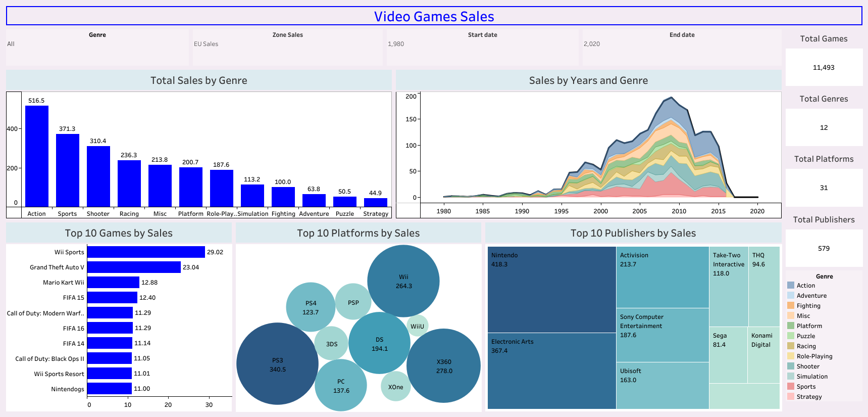Select the small XOne bubble
The height and width of the screenshot is (417, 868).
(x=395, y=387)
